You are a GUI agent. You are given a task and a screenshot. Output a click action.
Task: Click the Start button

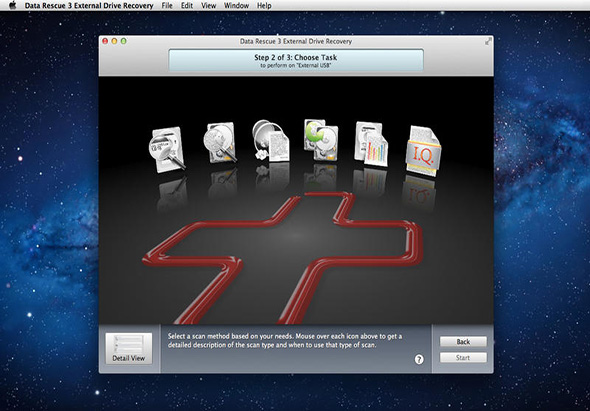pyautogui.click(x=463, y=358)
